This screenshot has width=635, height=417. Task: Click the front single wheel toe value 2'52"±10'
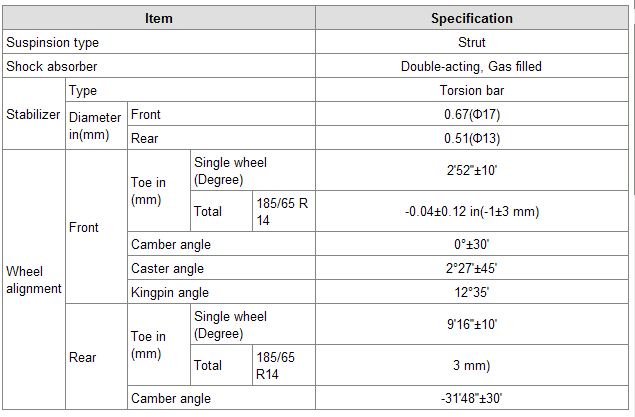click(x=471, y=170)
